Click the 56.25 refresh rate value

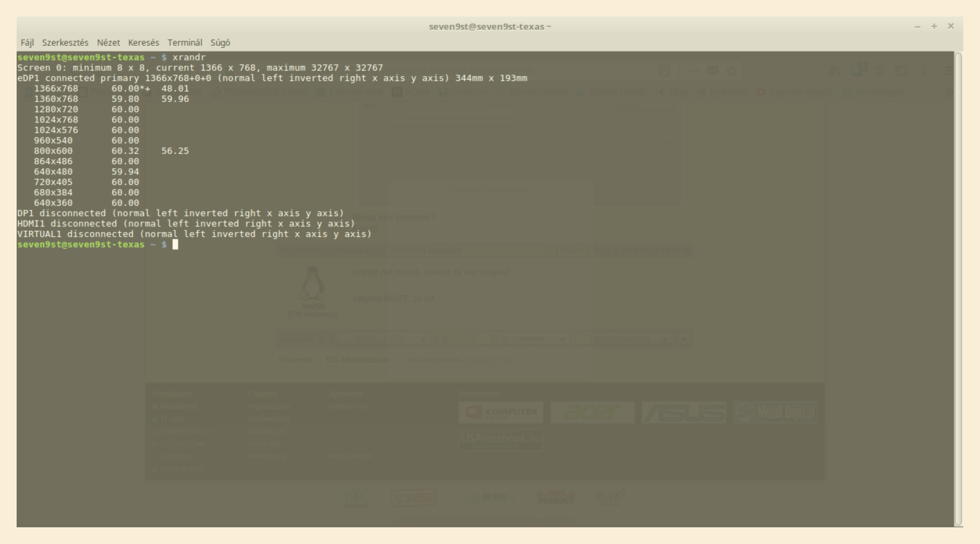click(175, 150)
